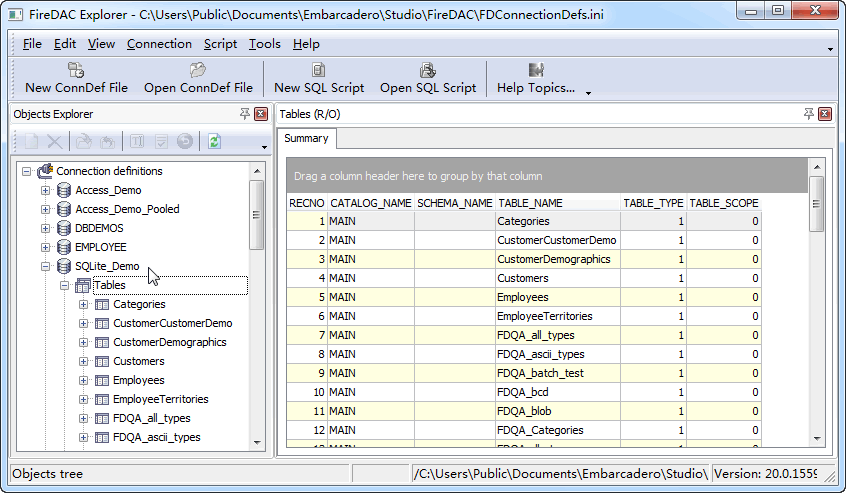Click the EMPLOYEE database icon
The width and height of the screenshot is (846, 493).
pos(64,247)
